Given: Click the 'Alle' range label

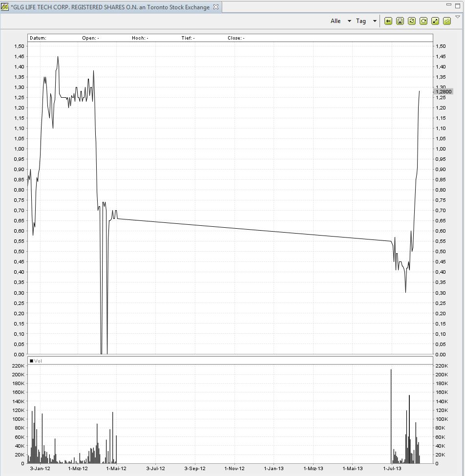Looking at the screenshot, I should click(336, 21).
